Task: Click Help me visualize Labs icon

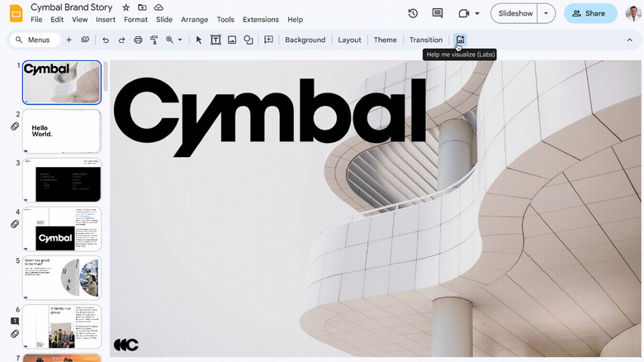Action: (460, 40)
